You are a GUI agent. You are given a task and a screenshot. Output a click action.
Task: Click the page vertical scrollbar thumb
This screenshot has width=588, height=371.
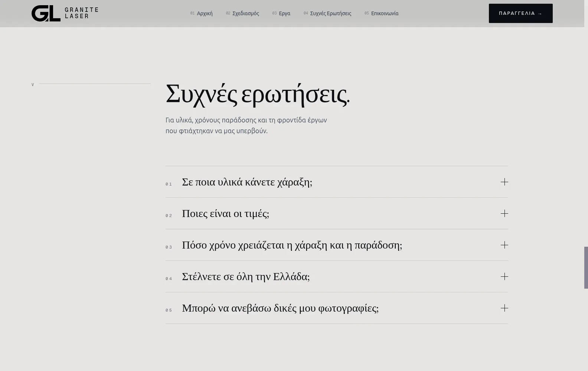(586, 267)
